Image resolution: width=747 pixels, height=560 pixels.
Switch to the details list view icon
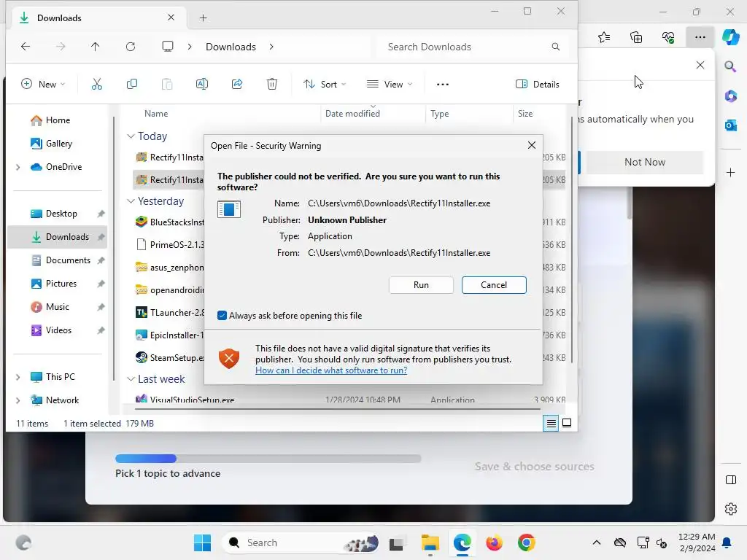pyautogui.click(x=551, y=424)
